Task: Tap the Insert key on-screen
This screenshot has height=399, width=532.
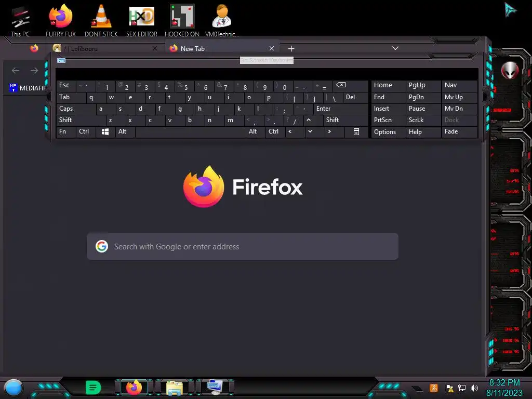Action: point(389,109)
